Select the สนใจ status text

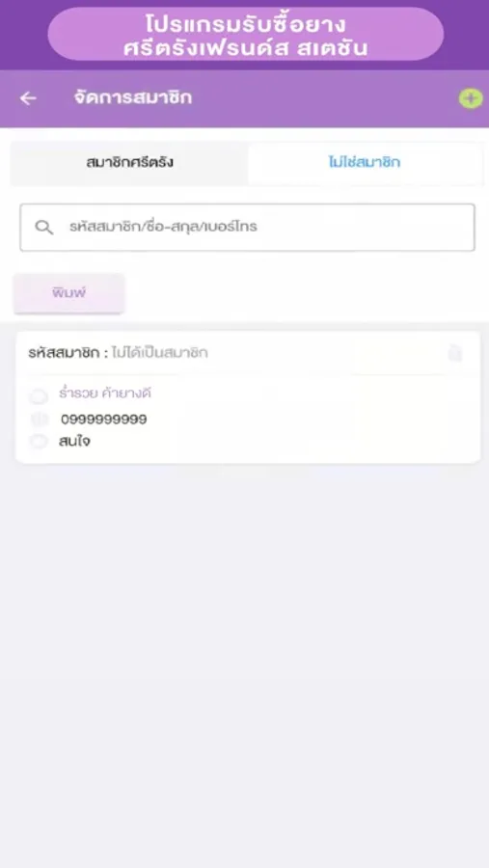(x=74, y=442)
